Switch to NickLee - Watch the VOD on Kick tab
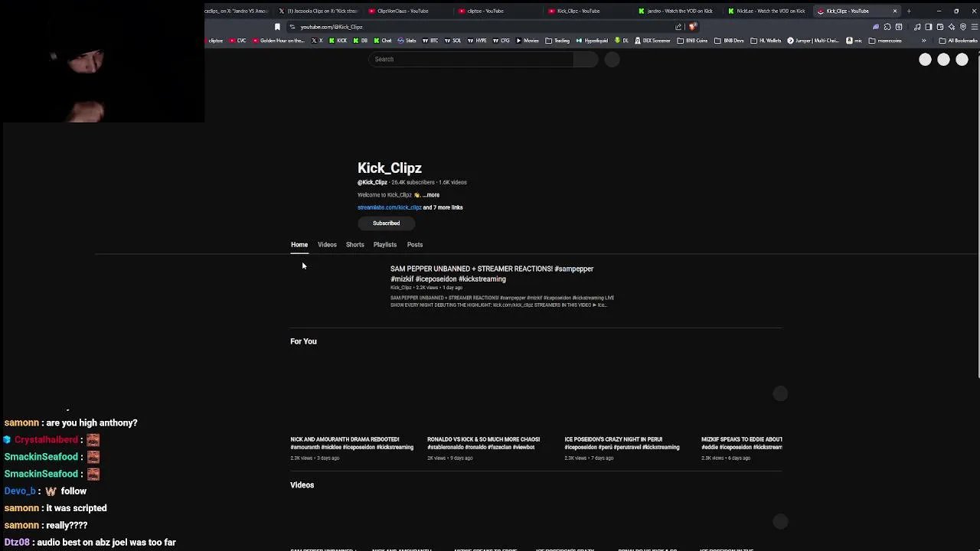 click(x=769, y=11)
